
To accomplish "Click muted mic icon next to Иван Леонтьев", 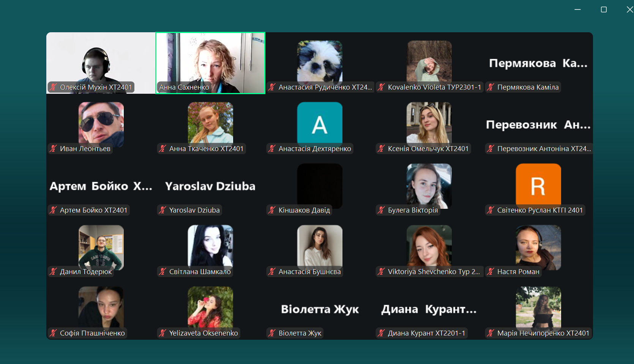I will point(54,149).
